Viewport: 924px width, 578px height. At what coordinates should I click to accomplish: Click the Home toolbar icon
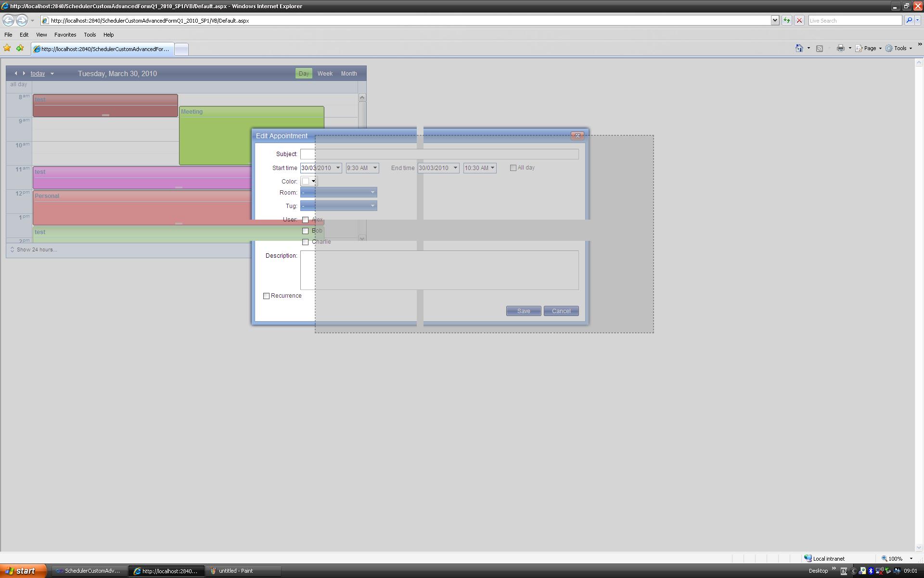click(x=799, y=48)
